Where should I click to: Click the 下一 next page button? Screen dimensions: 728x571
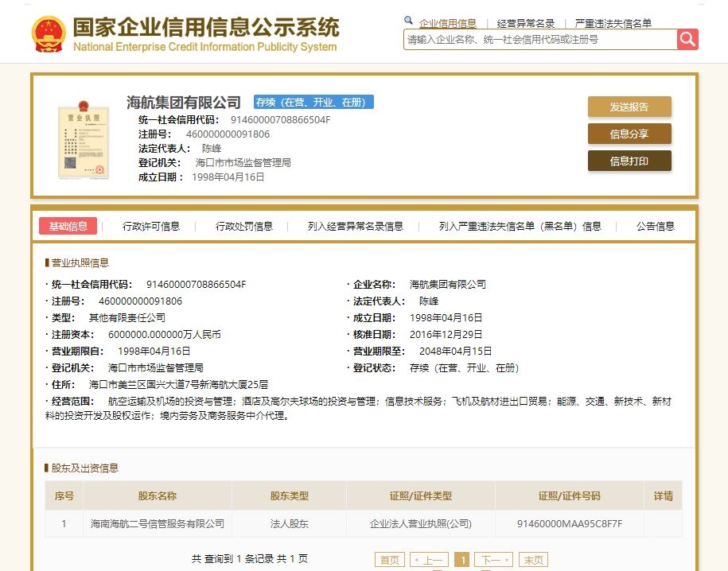click(x=494, y=559)
